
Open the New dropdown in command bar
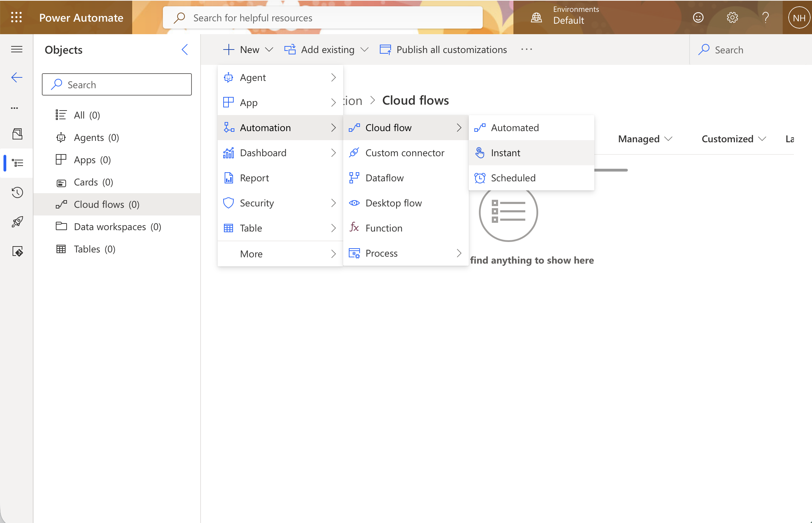(248, 50)
